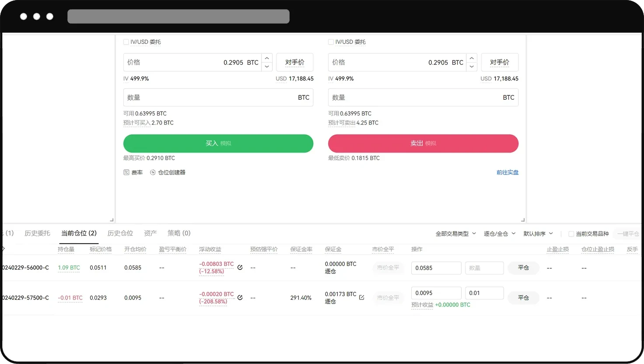Image resolution: width=644 pixels, height=364 pixels.
Task: Click red 卖出 sell button
Action: pos(423,143)
